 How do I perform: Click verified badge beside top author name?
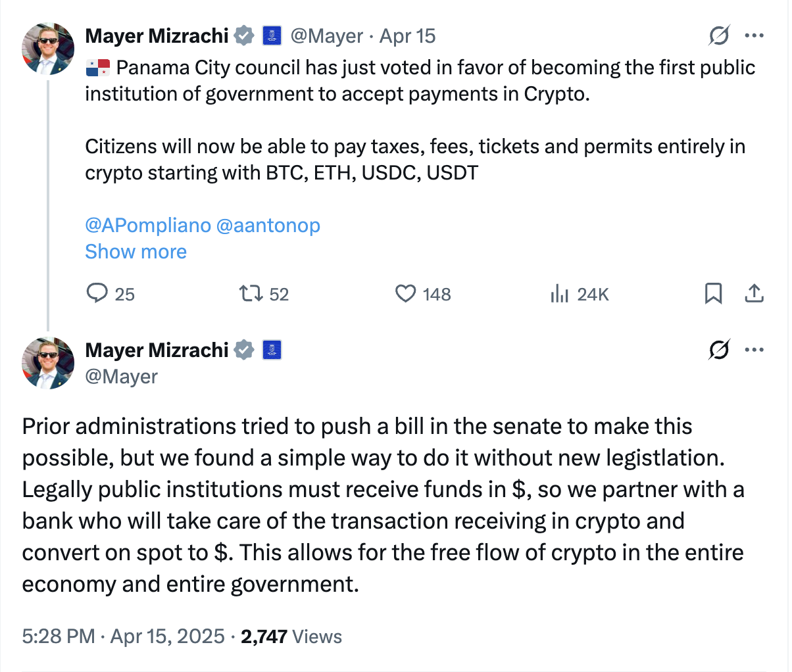point(244,36)
